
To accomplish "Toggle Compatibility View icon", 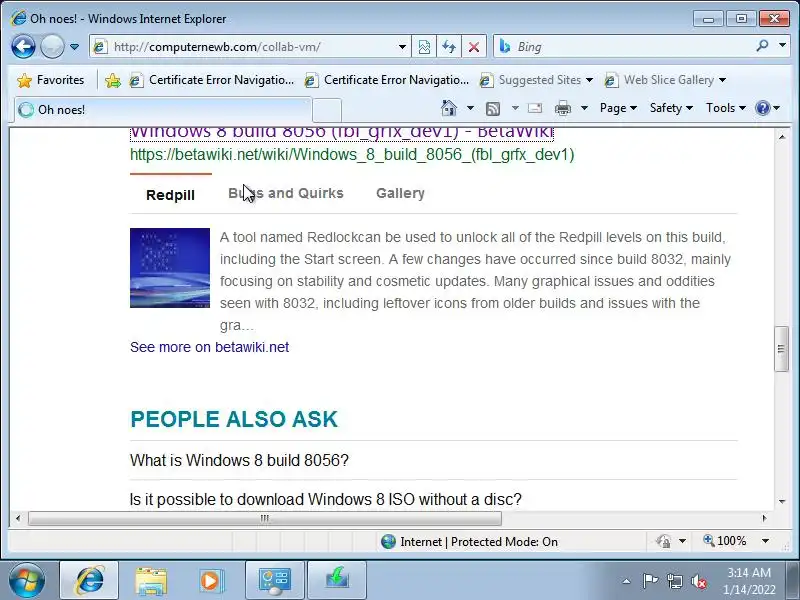I will click(424, 47).
